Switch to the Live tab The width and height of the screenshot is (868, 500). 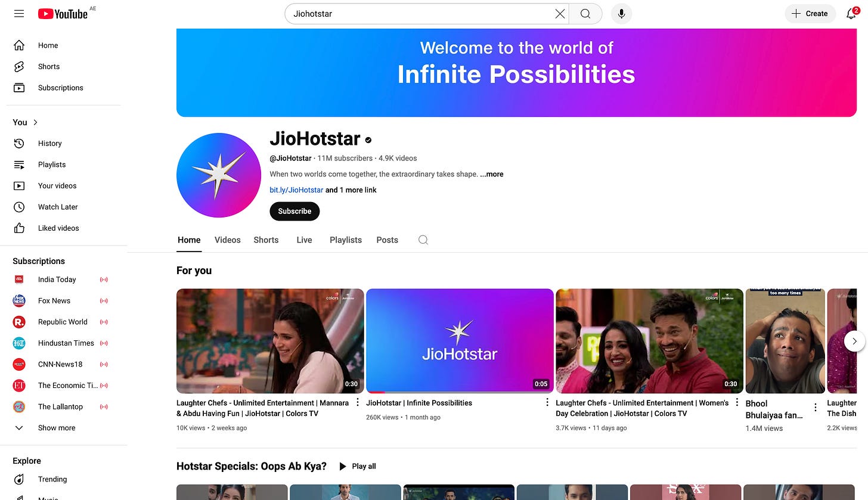[x=304, y=240]
